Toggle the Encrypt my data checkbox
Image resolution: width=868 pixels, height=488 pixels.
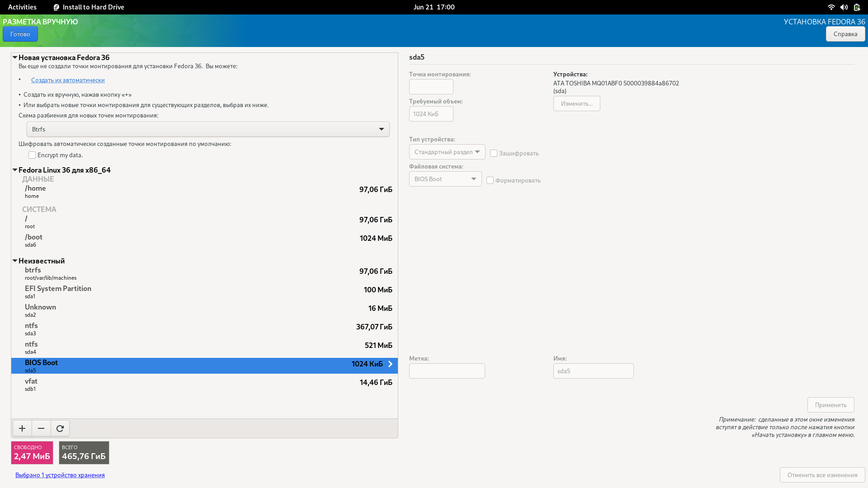tap(32, 155)
